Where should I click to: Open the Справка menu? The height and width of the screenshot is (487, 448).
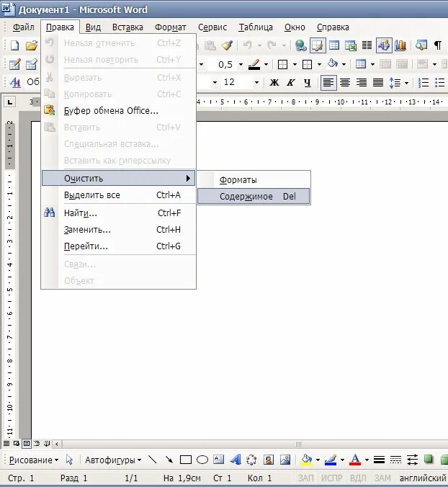[x=333, y=27]
